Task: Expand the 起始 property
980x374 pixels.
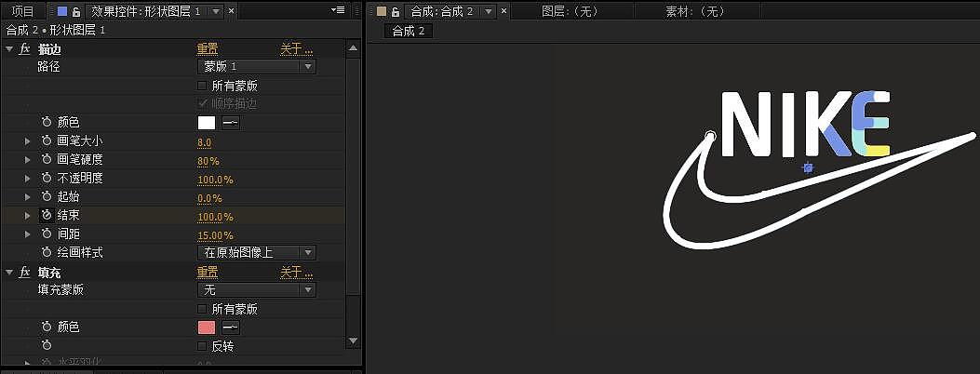Action: [x=28, y=197]
